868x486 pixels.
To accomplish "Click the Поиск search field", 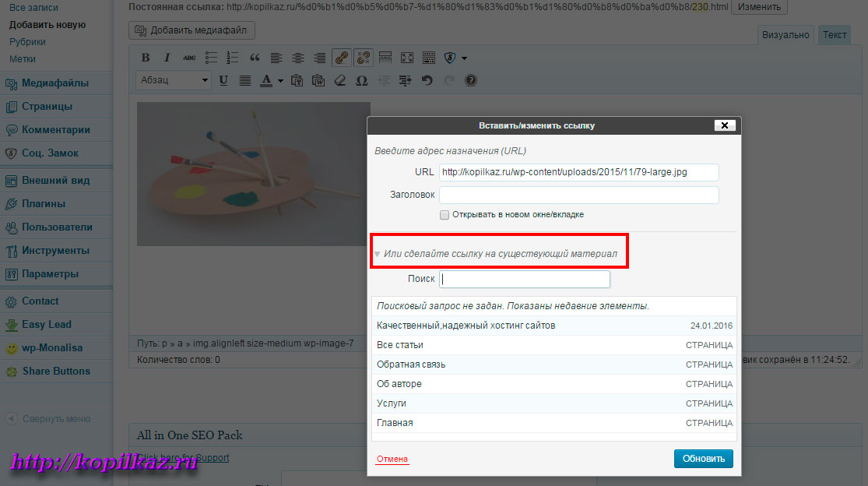I will 525,279.
